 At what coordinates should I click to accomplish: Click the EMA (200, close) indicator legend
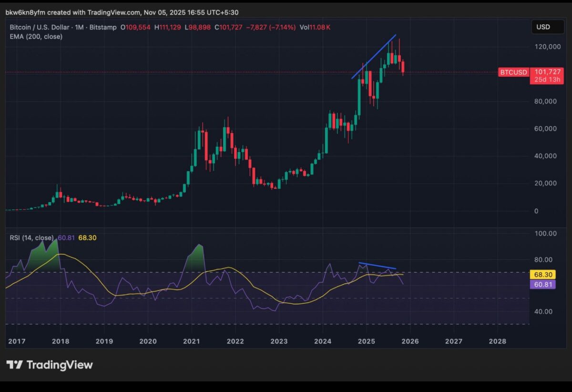(x=36, y=36)
